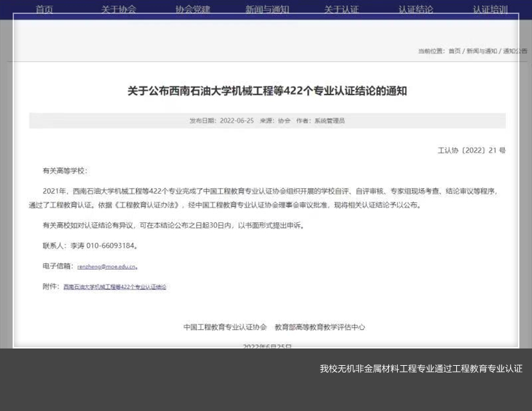This screenshot has height=411, width=532.
Task: Click 首页 in the breadcrumb trail
Action: click(x=454, y=51)
